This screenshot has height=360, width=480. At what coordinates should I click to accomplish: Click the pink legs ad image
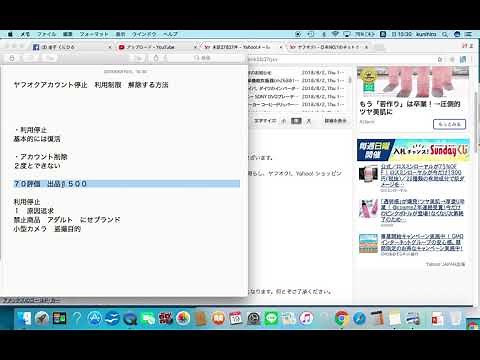[413, 81]
